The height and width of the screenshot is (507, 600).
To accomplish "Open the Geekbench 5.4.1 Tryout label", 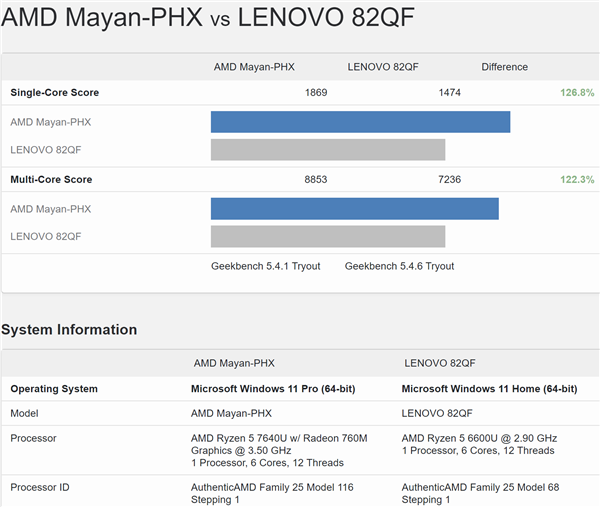I will point(265,266).
